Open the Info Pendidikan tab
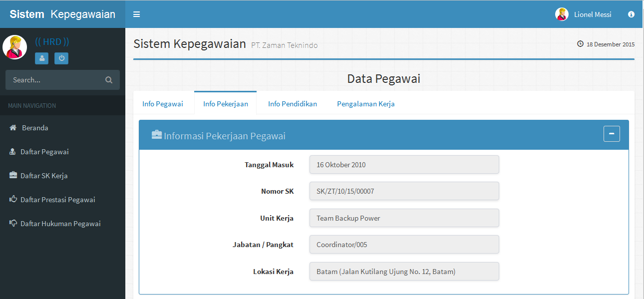 tap(292, 103)
